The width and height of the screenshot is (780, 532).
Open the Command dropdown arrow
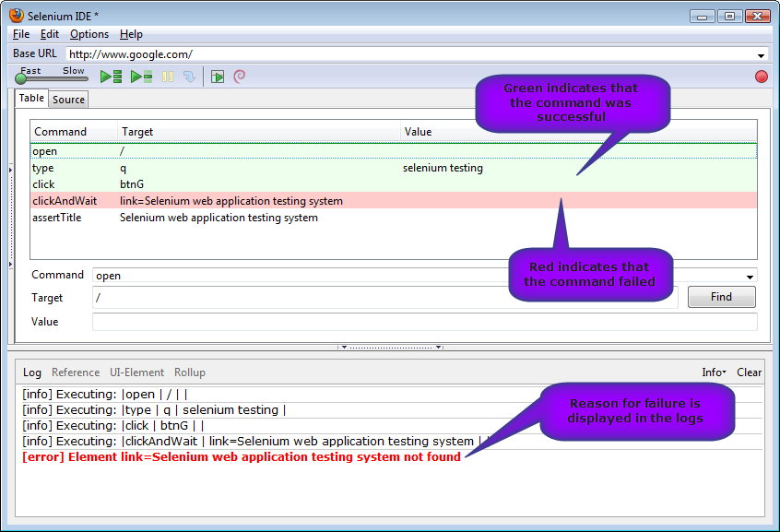tap(750, 277)
